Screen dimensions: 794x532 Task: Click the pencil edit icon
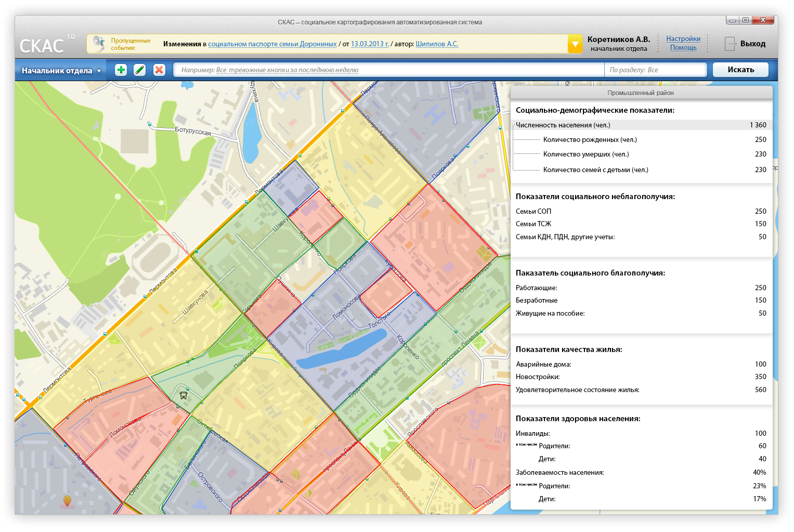tap(140, 70)
